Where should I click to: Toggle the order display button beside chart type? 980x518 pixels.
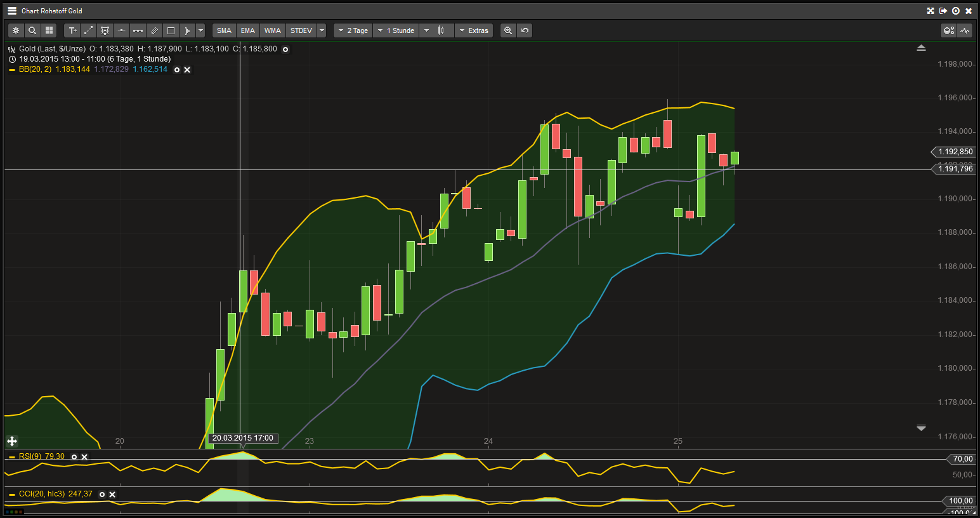[948, 30]
